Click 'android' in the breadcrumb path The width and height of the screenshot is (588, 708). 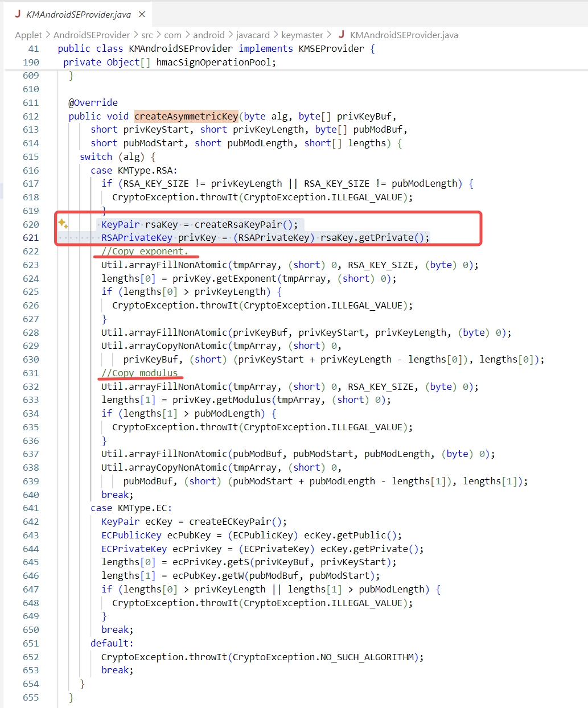(209, 35)
